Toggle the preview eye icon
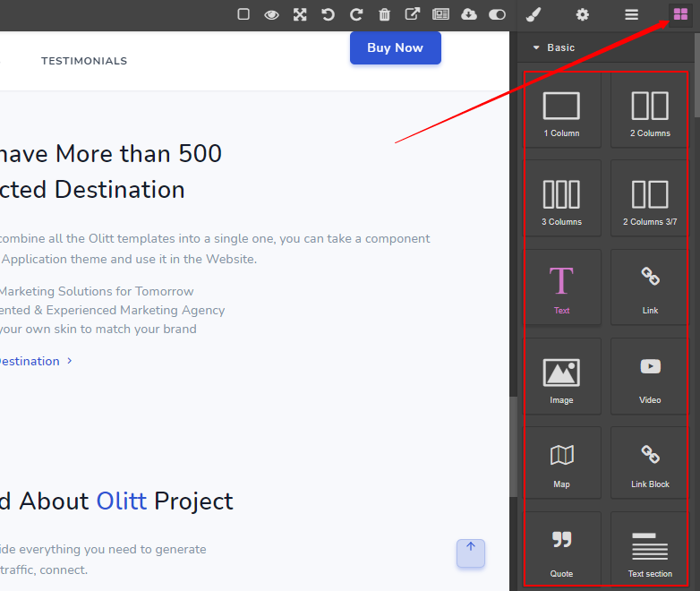 click(x=271, y=14)
